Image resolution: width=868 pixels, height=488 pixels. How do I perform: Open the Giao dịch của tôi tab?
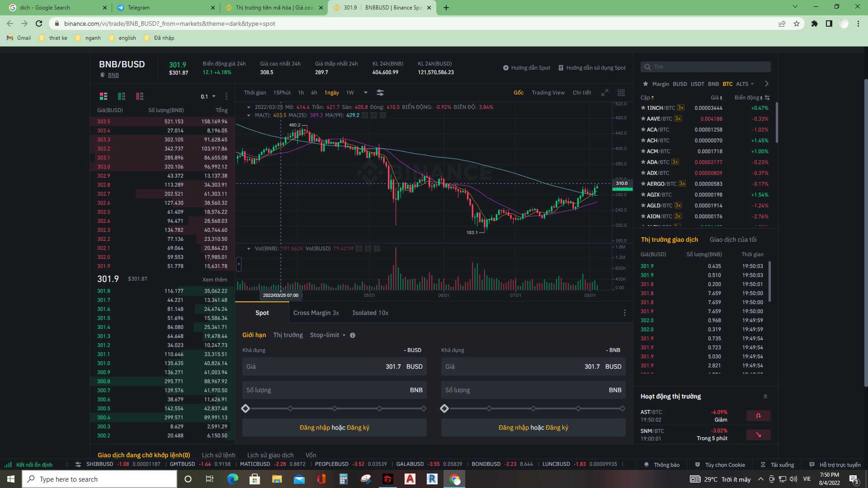coord(733,239)
